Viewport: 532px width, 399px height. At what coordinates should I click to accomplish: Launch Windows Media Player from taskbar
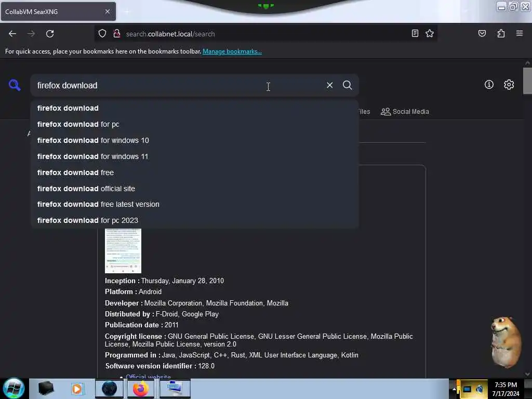pos(77,389)
